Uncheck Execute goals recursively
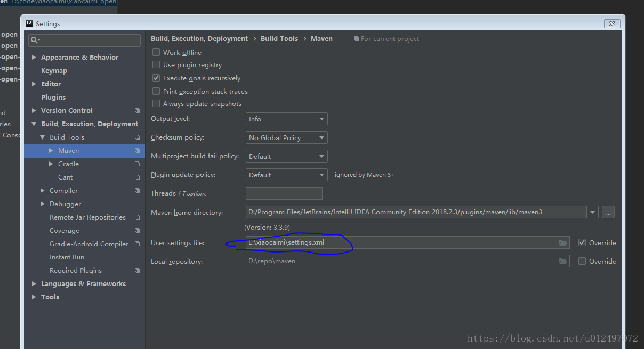This screenshot has width=644, height=349. click(x=156, y=78)
